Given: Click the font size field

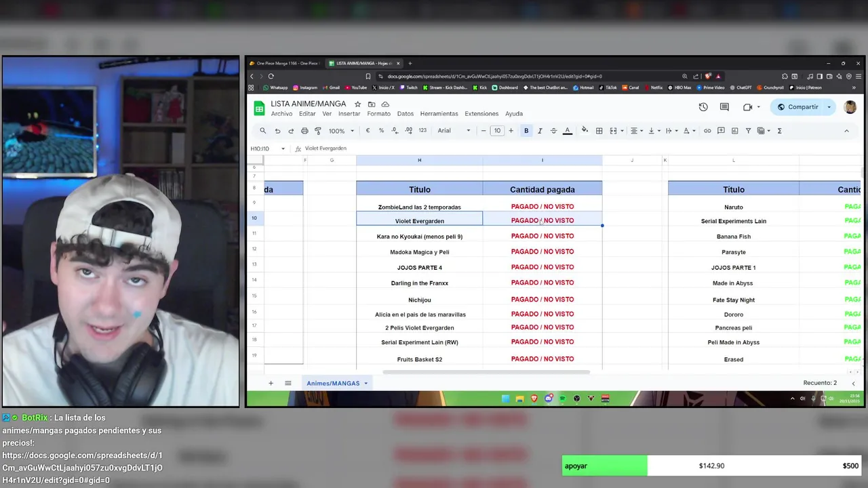Looking at the screenshot, I should 497,131.
